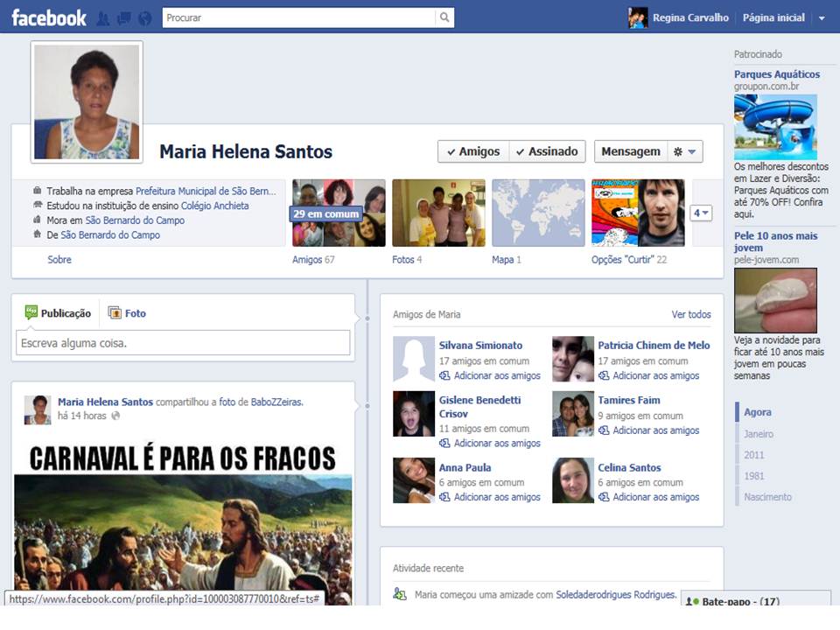The width and height of the screenshot is (840, 630).
Task: Jump to 2011 in timeline
Action: [753, 455]
